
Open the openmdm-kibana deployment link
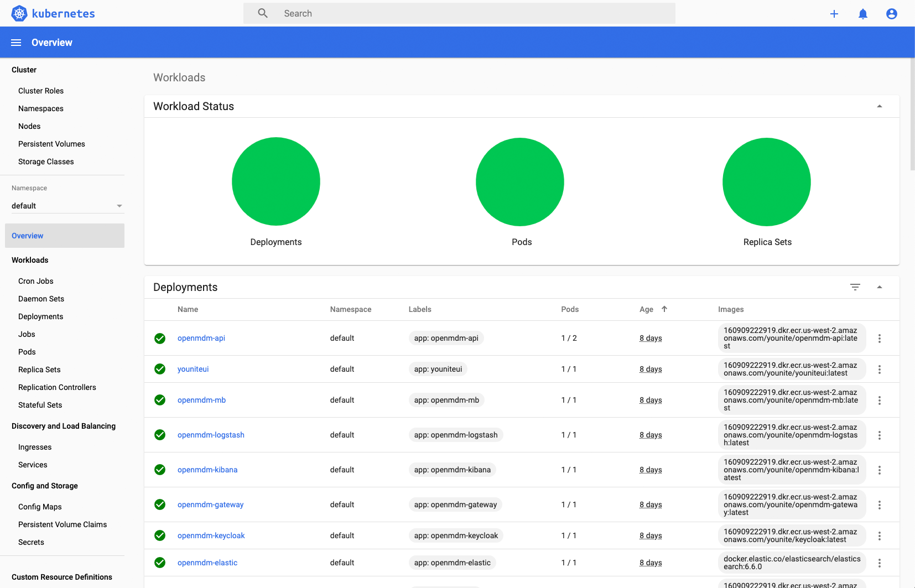point(207,470)
